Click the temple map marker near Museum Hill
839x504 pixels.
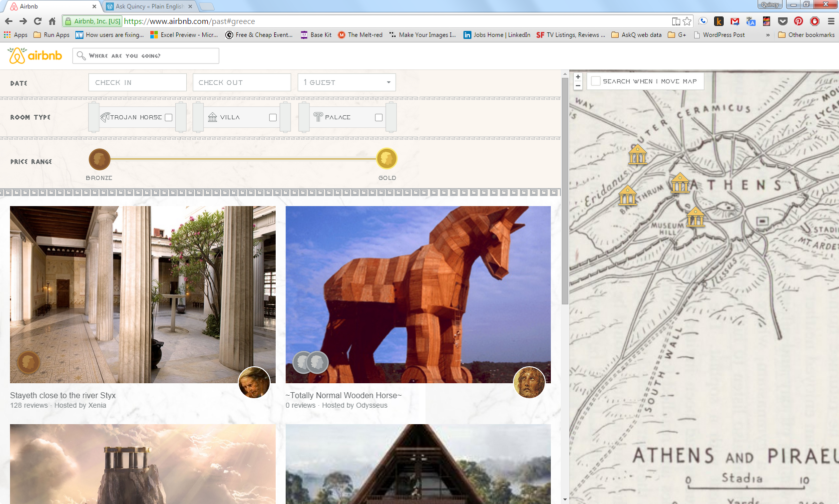click(x=695, y=218)
